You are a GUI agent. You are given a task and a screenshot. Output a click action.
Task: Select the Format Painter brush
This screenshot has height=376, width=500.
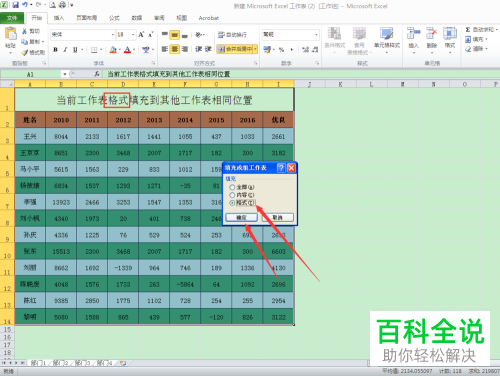click(25, 52)
